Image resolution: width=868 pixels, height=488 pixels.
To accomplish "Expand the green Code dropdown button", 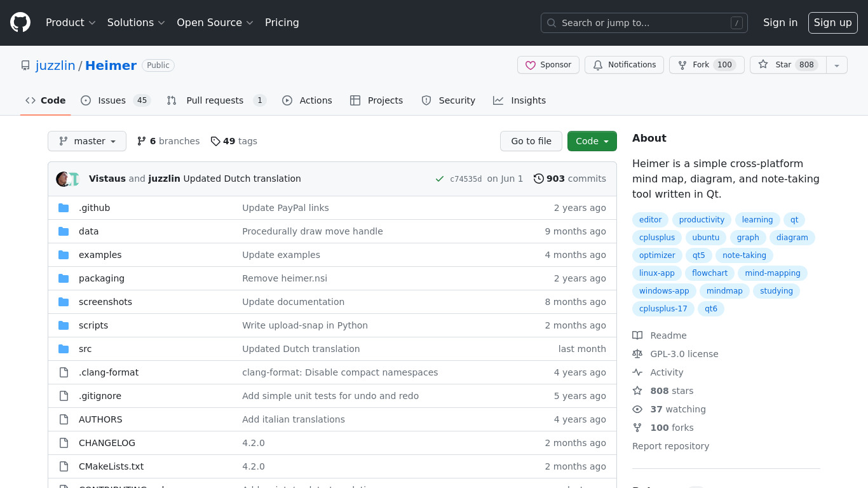I will pyautogui.click(x=592, y=141).
